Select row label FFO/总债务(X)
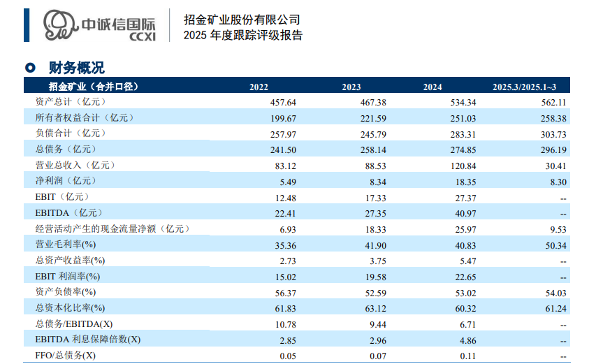 tap(66, 356)
